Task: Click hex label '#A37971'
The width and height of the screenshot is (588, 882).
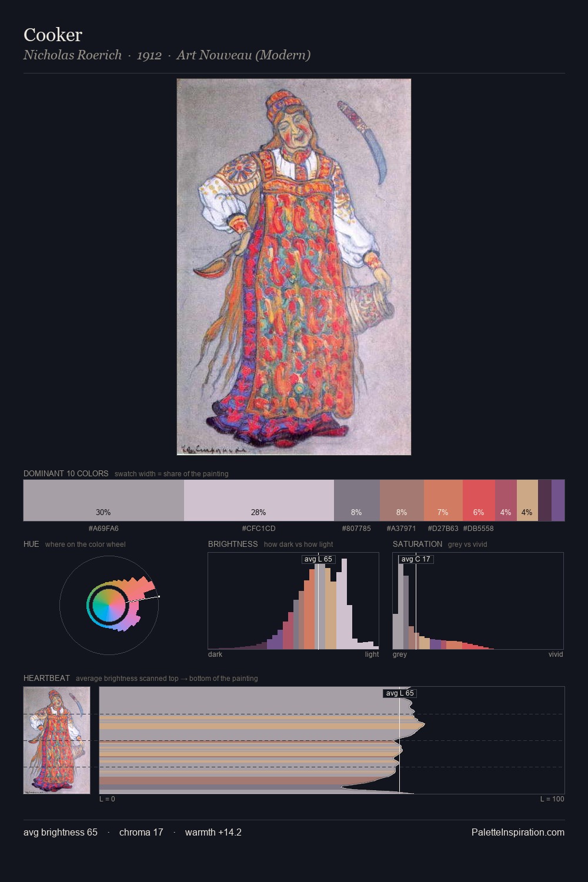Action: point(401,528)
